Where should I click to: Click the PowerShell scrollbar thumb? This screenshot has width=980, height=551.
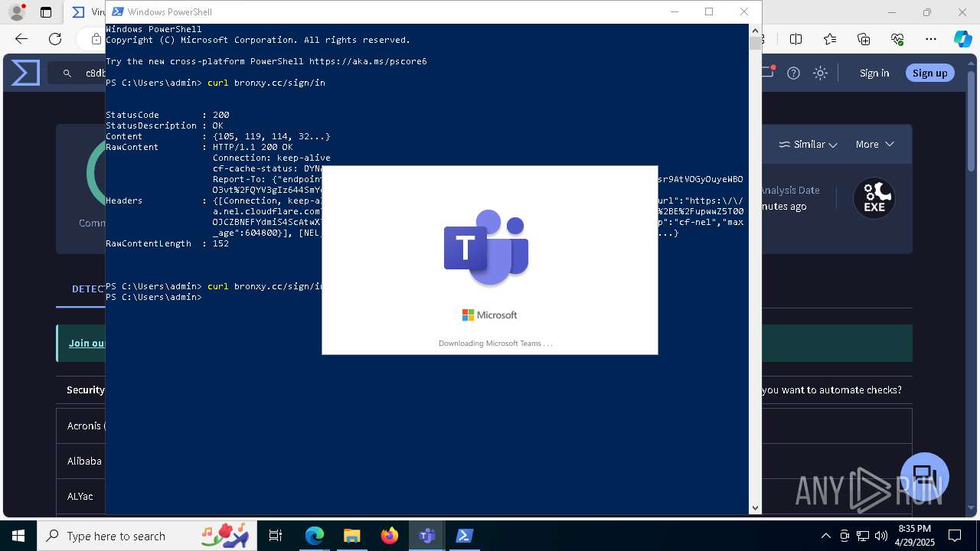(x=755, y=43)
